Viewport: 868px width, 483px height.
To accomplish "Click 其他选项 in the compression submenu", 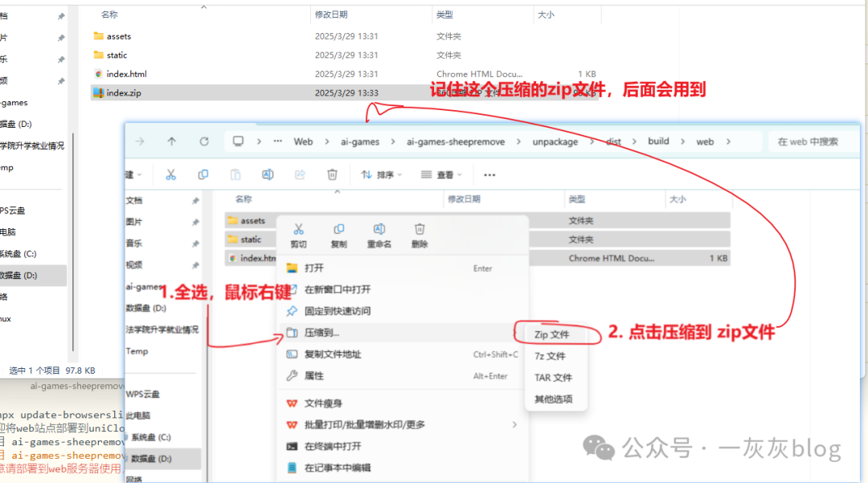I will [x=555, y=399].
